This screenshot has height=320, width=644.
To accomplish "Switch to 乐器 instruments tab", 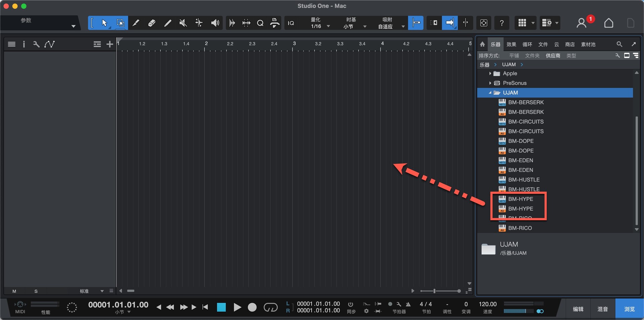I will point(495,44).
